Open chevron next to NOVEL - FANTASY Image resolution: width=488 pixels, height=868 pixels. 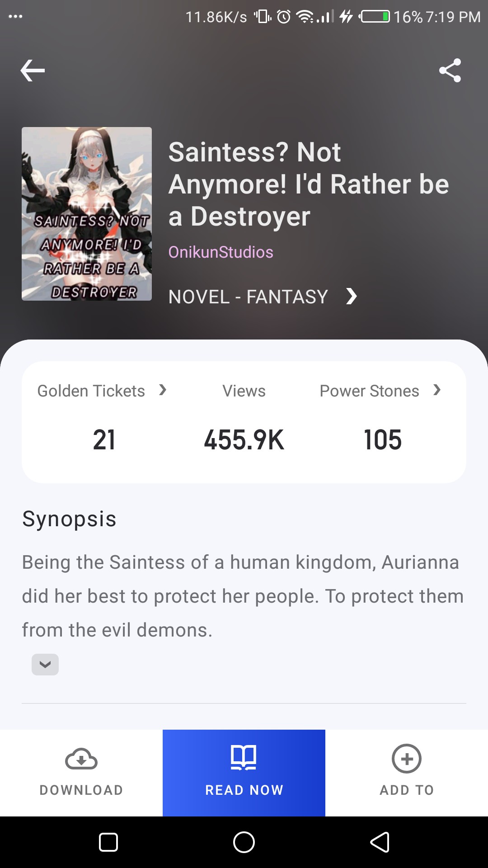click(x=352, y=297)
